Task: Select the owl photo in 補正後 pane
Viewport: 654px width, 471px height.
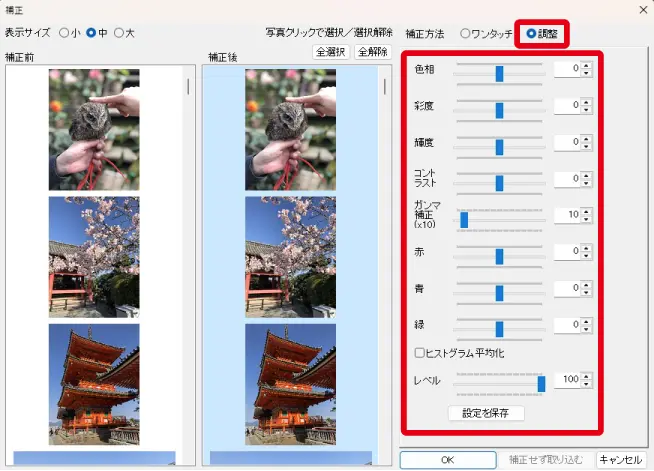Action: pyautogui.click(x=290, y=130)
